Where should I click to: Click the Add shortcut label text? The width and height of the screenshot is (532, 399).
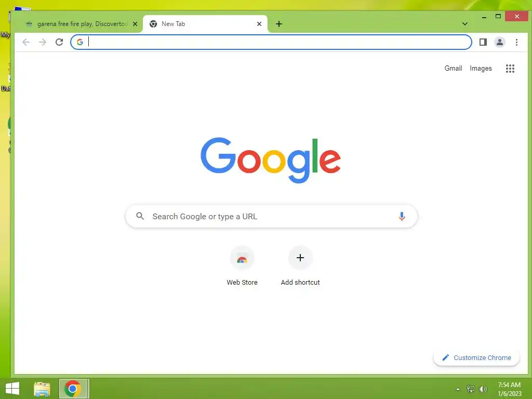coord(300,282)
